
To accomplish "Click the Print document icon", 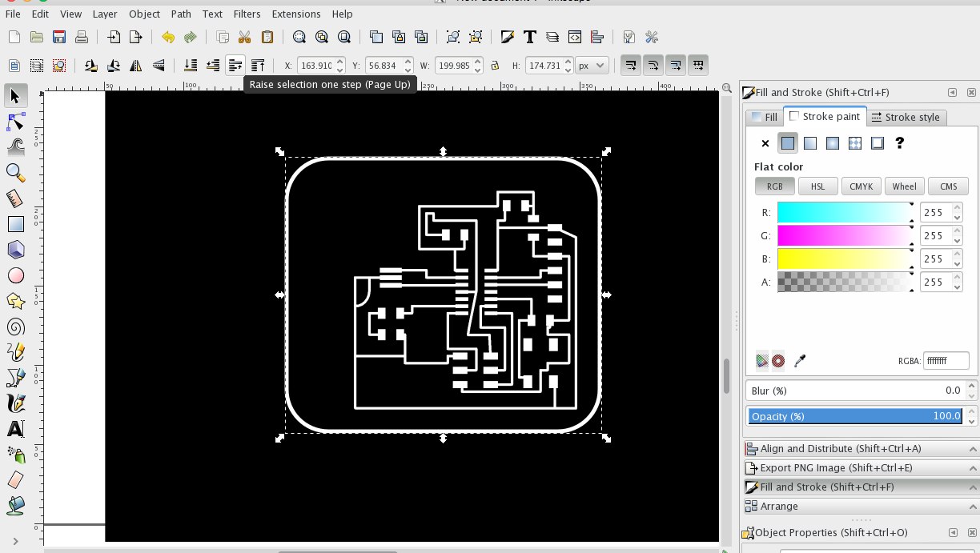I will (81, 37).
